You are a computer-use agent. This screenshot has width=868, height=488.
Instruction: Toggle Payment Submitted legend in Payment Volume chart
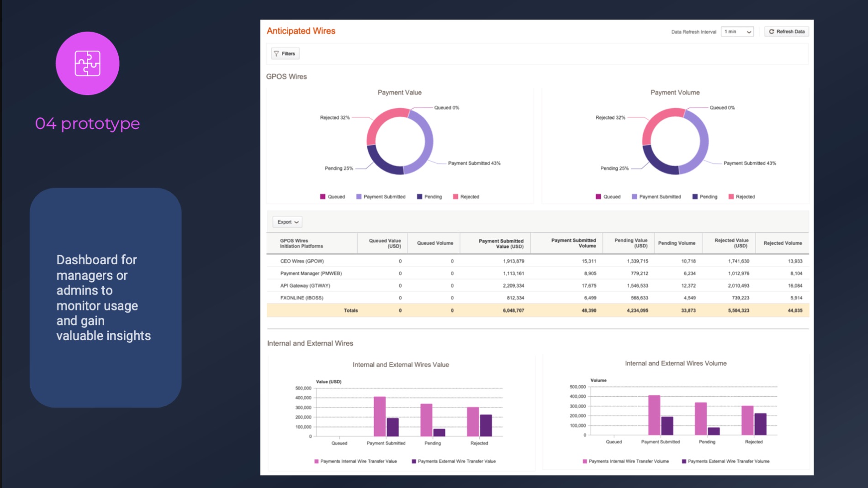click(x=656, y=197)
